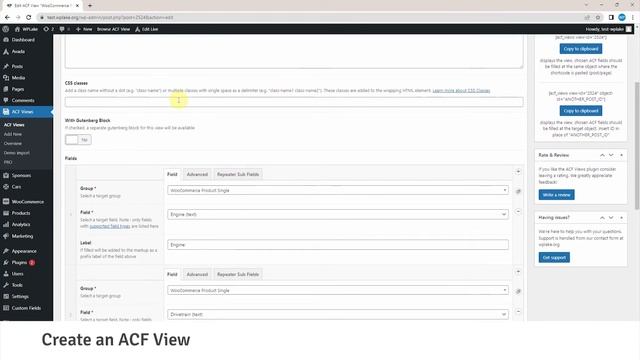Image resolution: width=640 pixels, height=360 pixels.
Task: Go to Posts in sidebar
Action: pyautogui.click(x=17, y=66)
